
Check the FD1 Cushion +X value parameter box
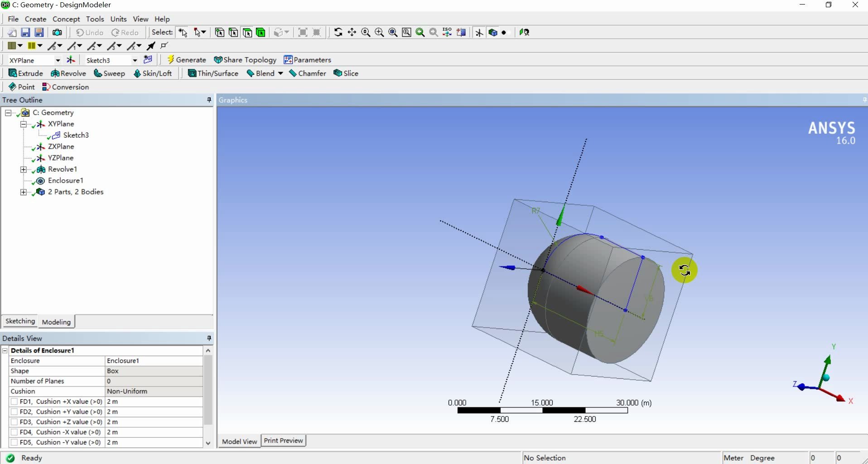[x=14, y=401]
